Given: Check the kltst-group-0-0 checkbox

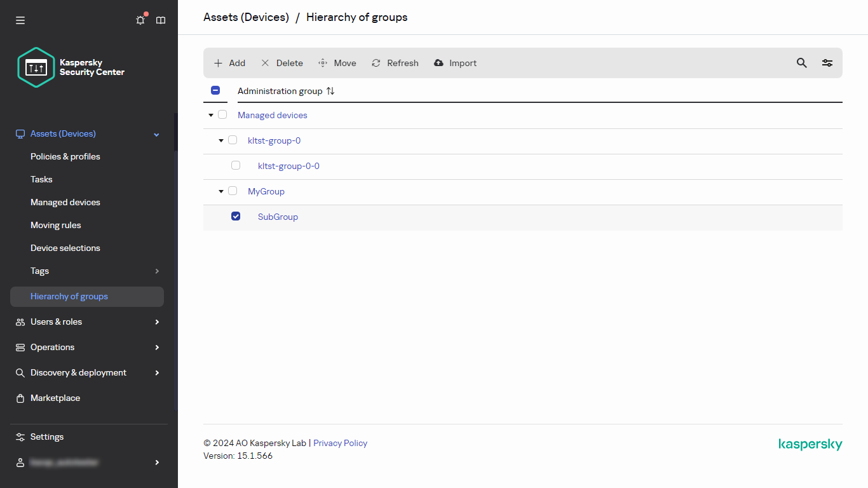Looking at the screenshot, I should point(236,166).
